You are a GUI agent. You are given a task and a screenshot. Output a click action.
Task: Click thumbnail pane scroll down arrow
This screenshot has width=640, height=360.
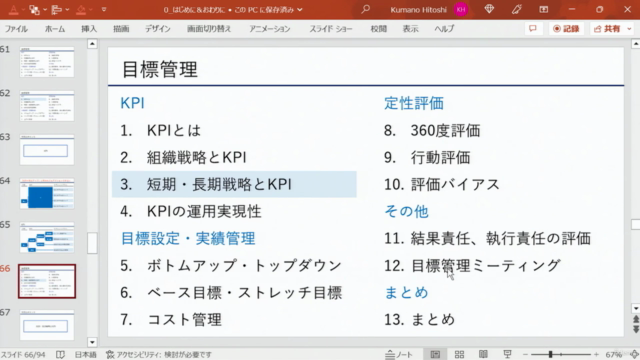pyautogui.click(x=92, y=342)
